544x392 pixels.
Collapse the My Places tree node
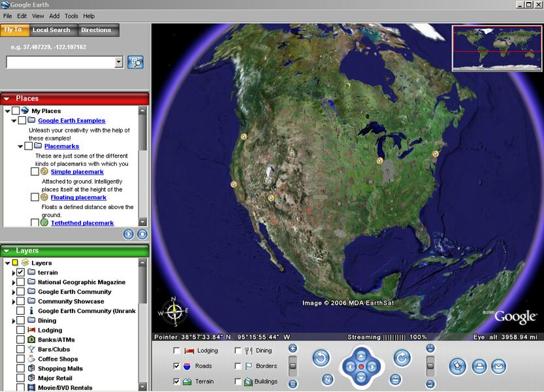click(x=7, y=111)
